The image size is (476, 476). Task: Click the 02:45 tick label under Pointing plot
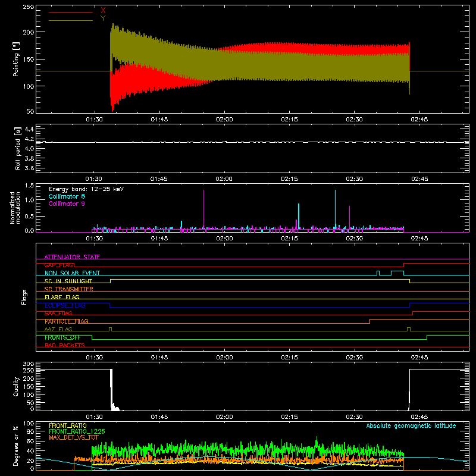tap(419, 120)
